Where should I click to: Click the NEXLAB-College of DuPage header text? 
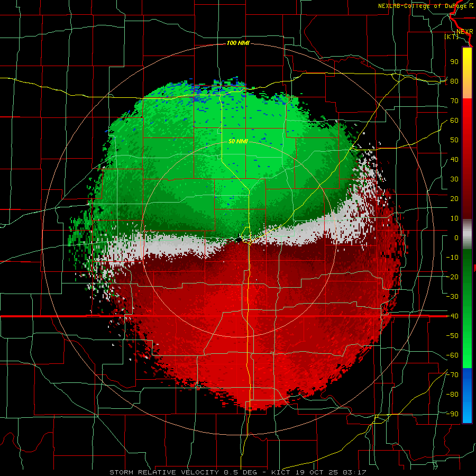[x=425, y=6]
